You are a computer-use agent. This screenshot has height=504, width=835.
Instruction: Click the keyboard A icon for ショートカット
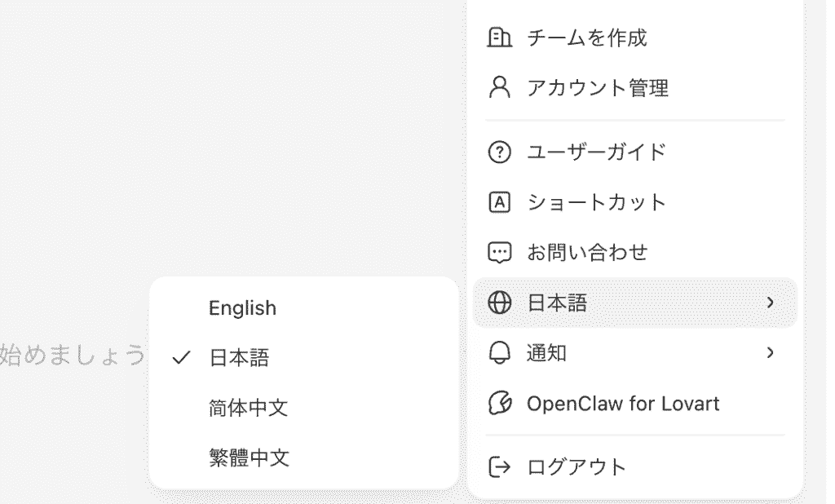pyautogui.click(x=499, y=202)
